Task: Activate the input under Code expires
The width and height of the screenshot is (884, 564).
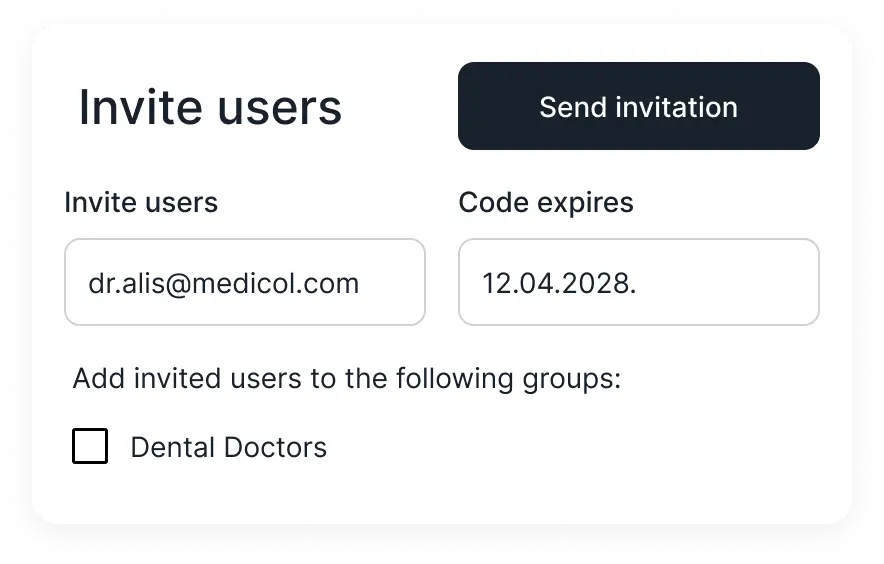Action: (x=638, y=282)
